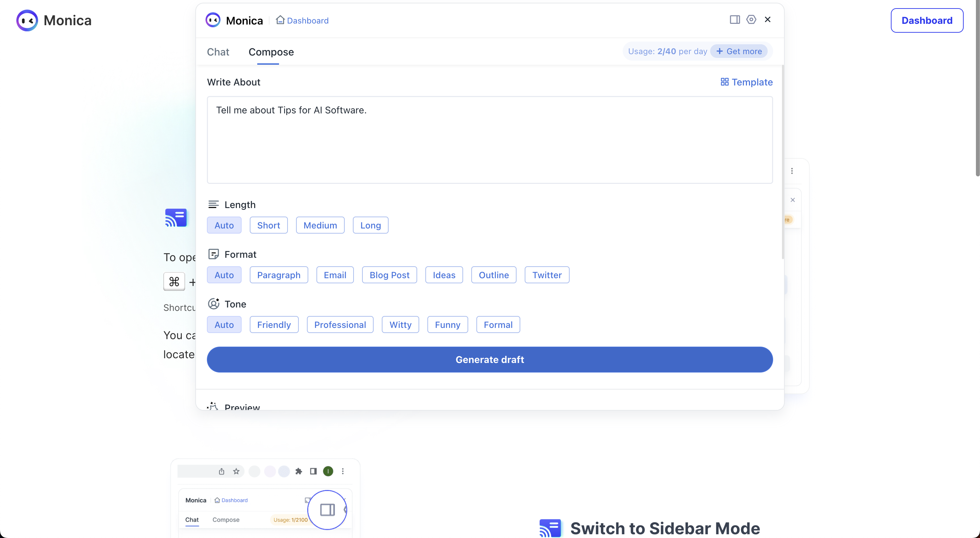The image size is (980, 538).
Task: Click the sidebar mode icon in the popup header
Action: 735,20
